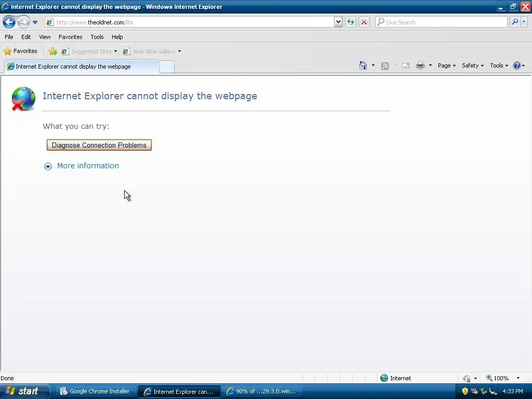Switch to Google Chrome Installer taskbar item
The width and height of the screenshot is (532, 399).
pos(96,392)
